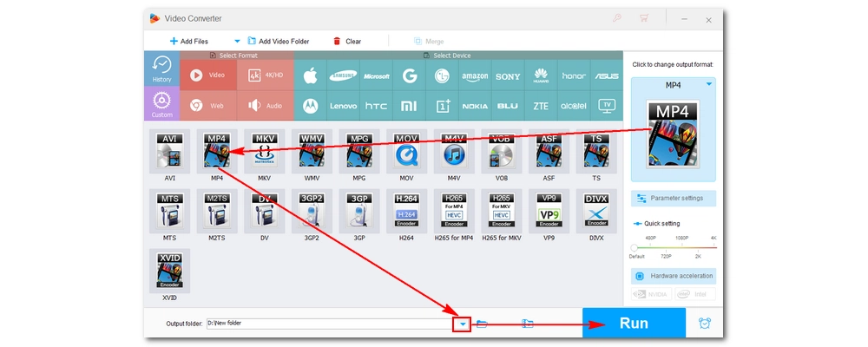Image resolution: width=868 pixels, height=347 pixels.
Task: Open Amazon device presets
Action: click(x=475, y=76)
